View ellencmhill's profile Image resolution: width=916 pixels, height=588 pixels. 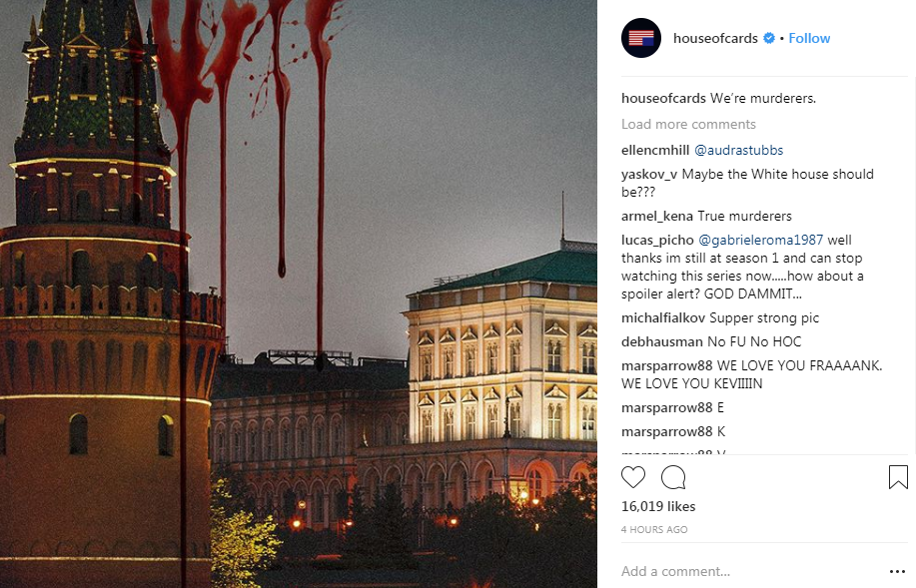[655, 150]
